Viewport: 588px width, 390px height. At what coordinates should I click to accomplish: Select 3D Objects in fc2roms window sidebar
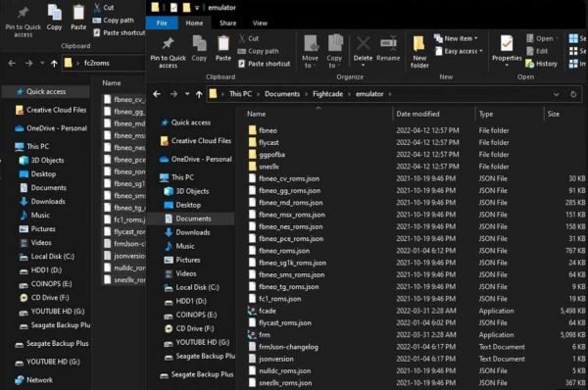click(x=47, y=161)
